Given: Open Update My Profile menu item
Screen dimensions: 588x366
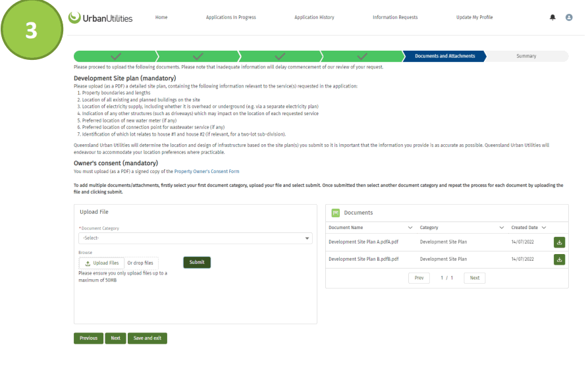Looking at the screenshot, I should [x=474, y=17].
